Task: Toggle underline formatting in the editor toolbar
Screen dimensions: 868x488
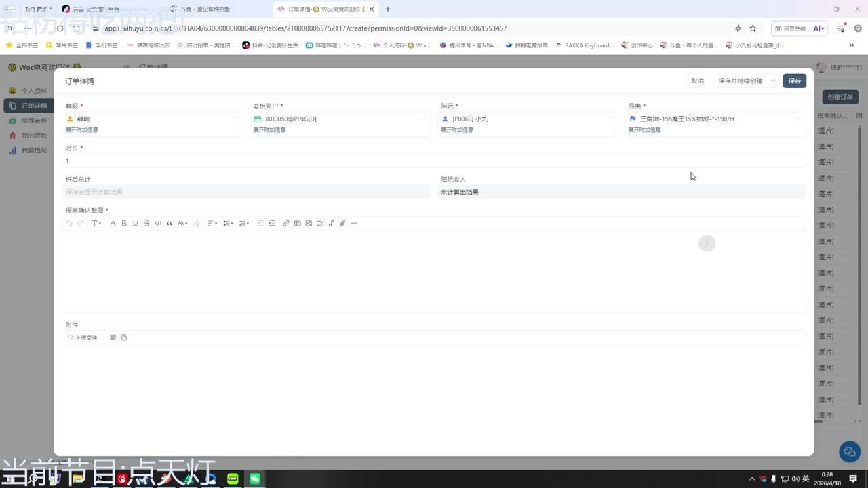Action: pyautogui.click(x=136, y=223)
